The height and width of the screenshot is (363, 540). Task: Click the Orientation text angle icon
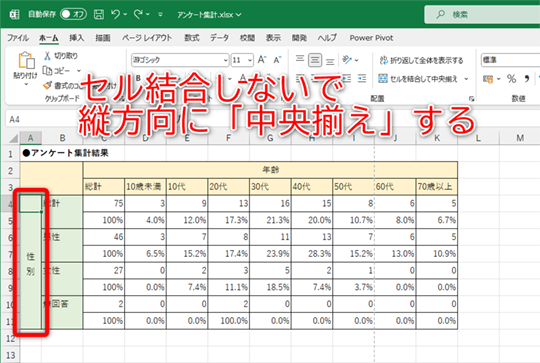click(x=347, y=60)
